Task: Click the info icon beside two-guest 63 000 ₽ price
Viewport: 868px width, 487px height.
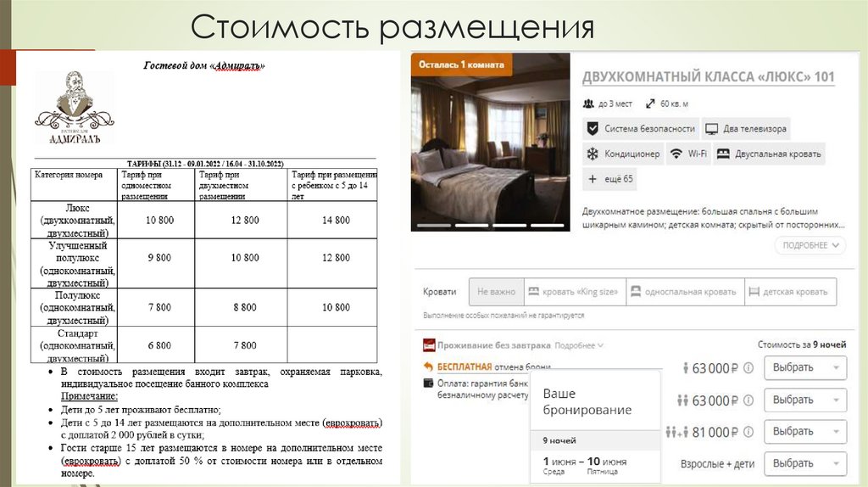Action: click(748, 400)
